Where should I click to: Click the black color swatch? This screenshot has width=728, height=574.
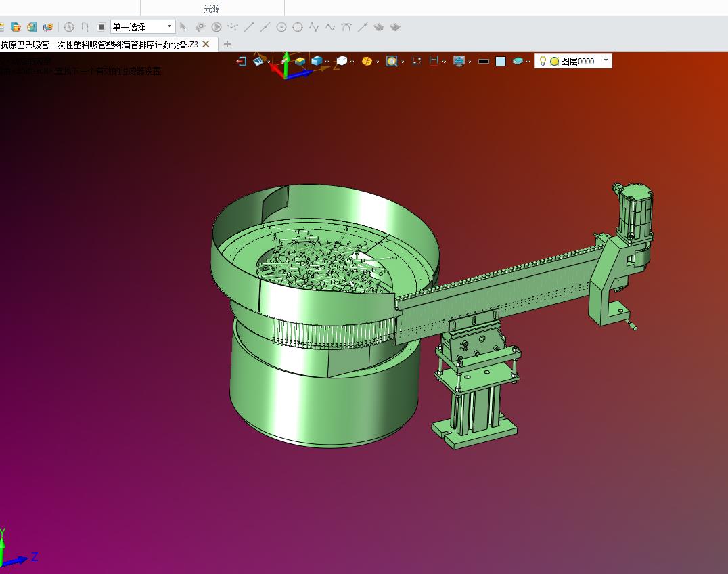484,62
